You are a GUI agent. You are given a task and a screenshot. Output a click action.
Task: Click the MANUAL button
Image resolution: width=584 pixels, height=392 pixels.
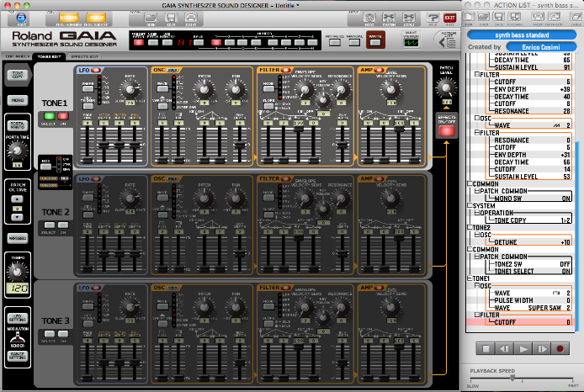354,42
